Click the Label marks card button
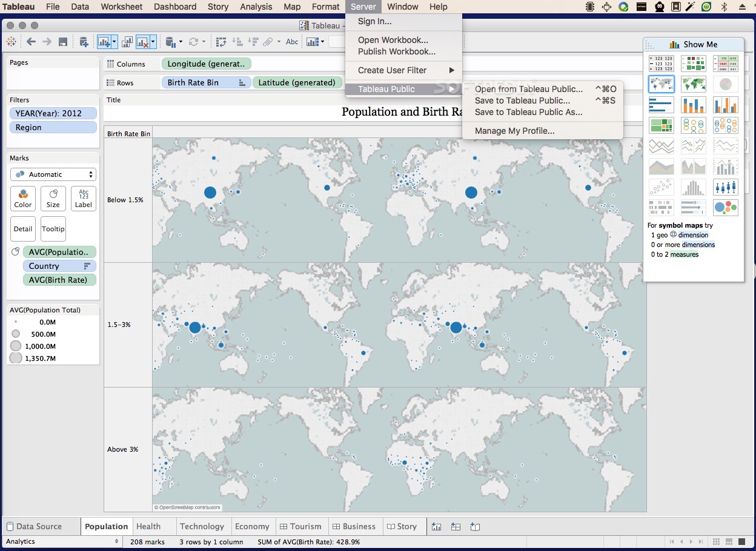 point(84,198)
